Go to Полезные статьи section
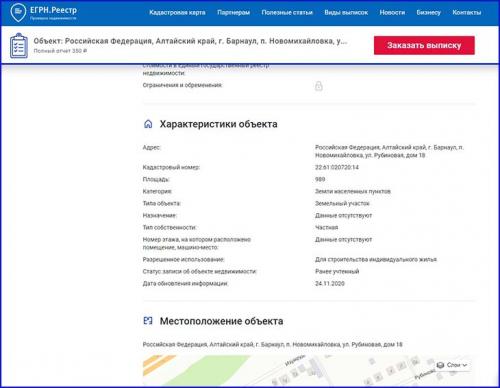 tap(287, 13)
